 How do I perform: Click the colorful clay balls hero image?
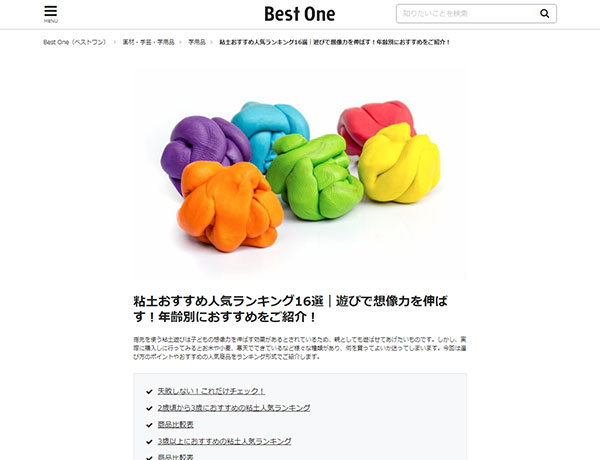300,175
